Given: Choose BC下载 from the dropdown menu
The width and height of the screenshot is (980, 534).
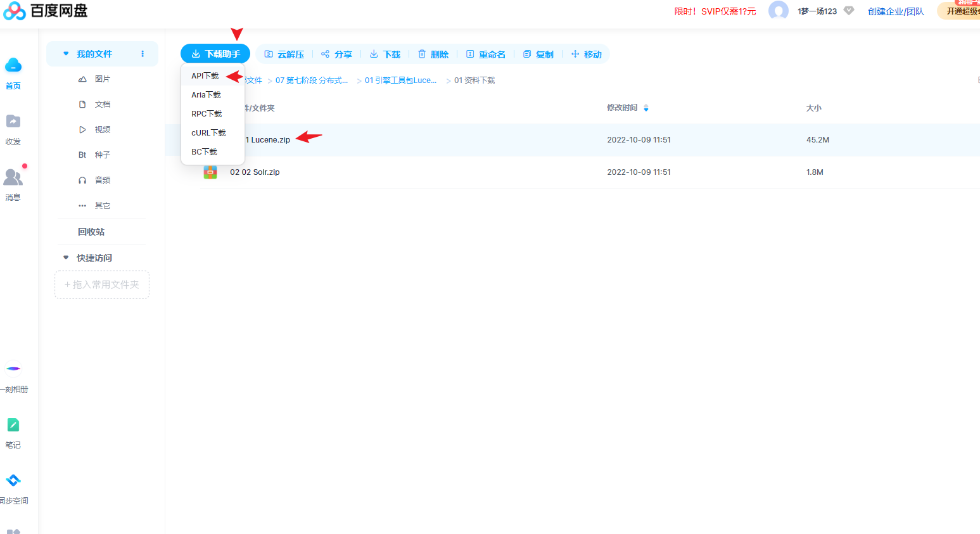Looking at the screenshot, I should click(204, 152).
